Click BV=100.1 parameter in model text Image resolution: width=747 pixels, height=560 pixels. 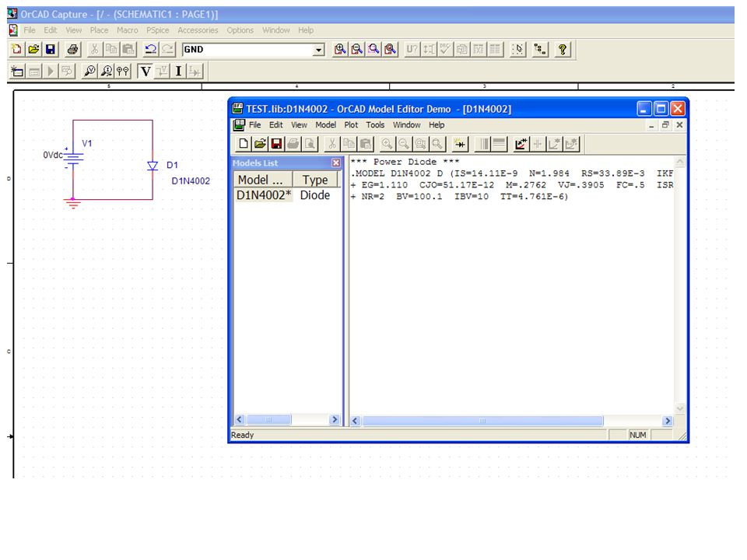click(x=419, y=196)
